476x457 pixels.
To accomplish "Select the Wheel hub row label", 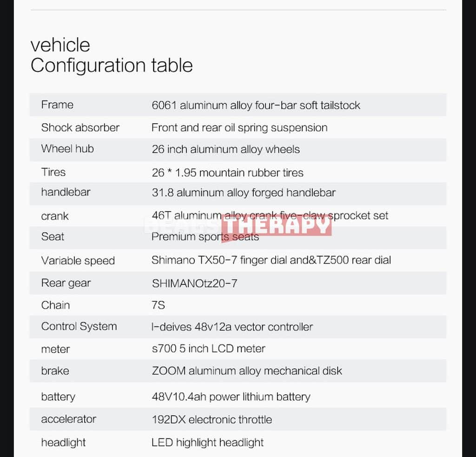I will pyautogui.click(x=67, y=149).
